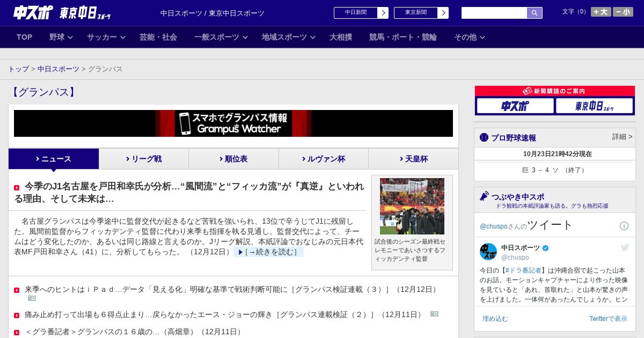
Task: Open the Grampus Watcher banner
Action: tap(233, 123)
